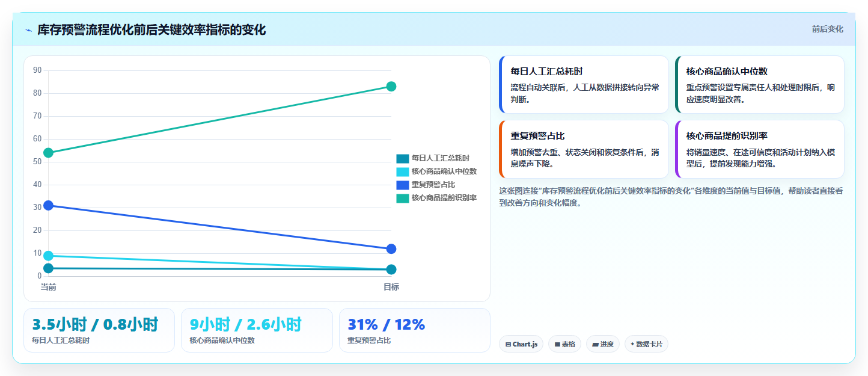Viewport: 868px width, 376px height.
Task: Click the description text 增加预警去重
Action: tap(584, 158)
